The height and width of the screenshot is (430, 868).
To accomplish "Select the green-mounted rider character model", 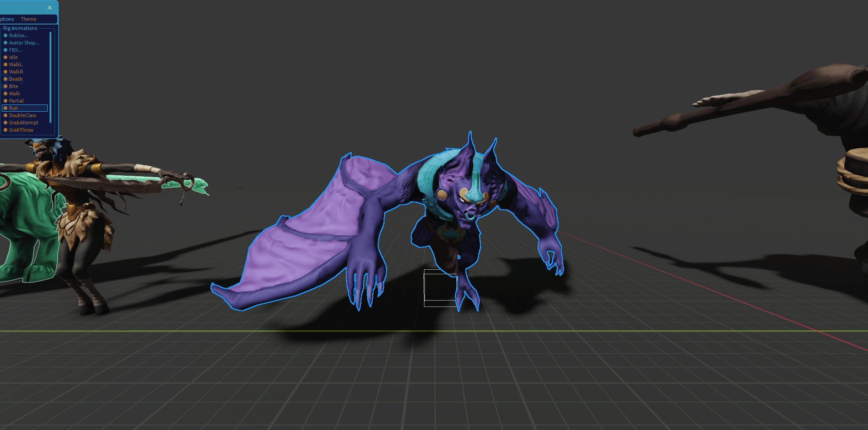I will coord(82,222).
